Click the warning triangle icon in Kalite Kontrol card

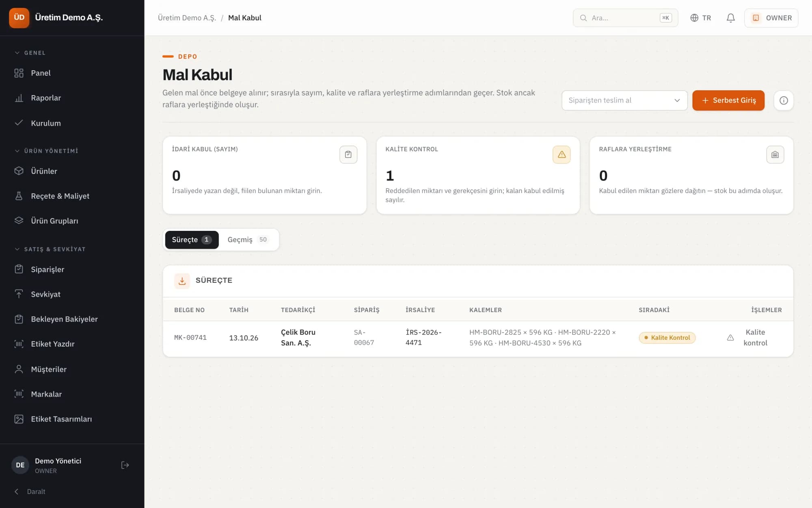coord(561,154)
